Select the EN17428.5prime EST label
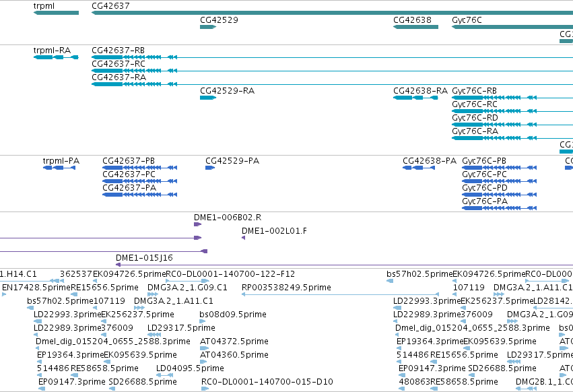The height and width of the screenshot is (392, 573). tap(36, 288)
